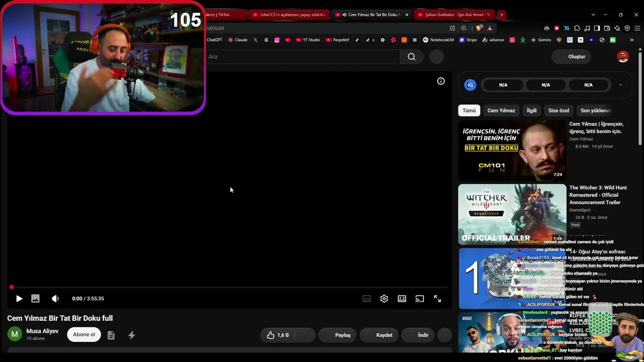Click Brave Rewards triangle icon

pos(490,28)
